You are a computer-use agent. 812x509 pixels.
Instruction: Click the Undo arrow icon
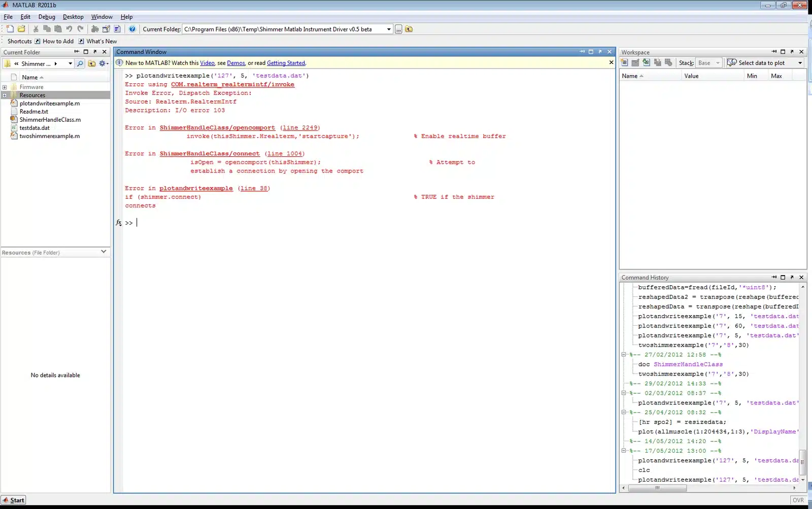click(x=69, y=29)
